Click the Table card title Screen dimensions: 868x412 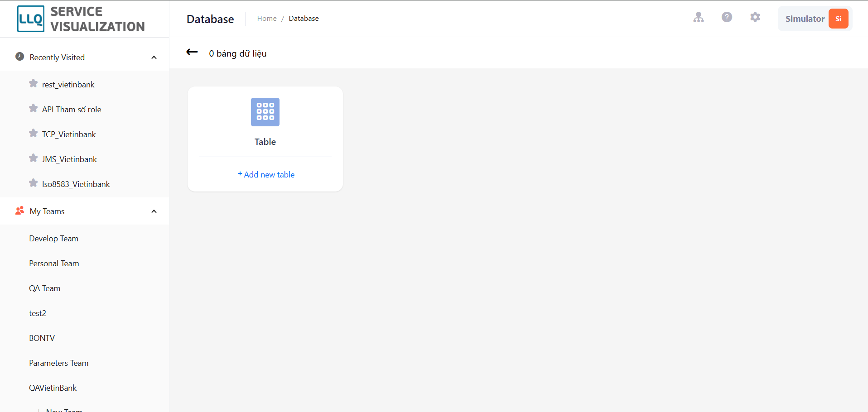click(x=265, y=142)
